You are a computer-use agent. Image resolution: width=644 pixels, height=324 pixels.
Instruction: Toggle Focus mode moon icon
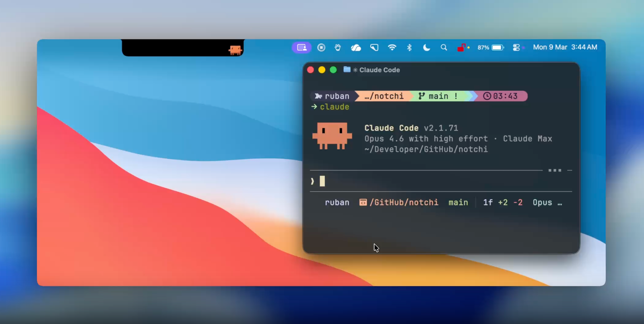click(x=426, y=47)
